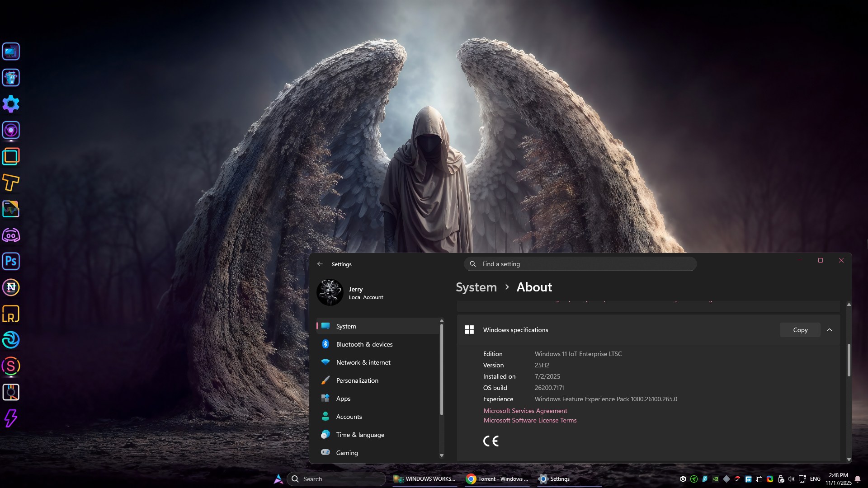Copy the Windows specifications
The width and height of the screenshot is (868, 488).
click(800, 330)
